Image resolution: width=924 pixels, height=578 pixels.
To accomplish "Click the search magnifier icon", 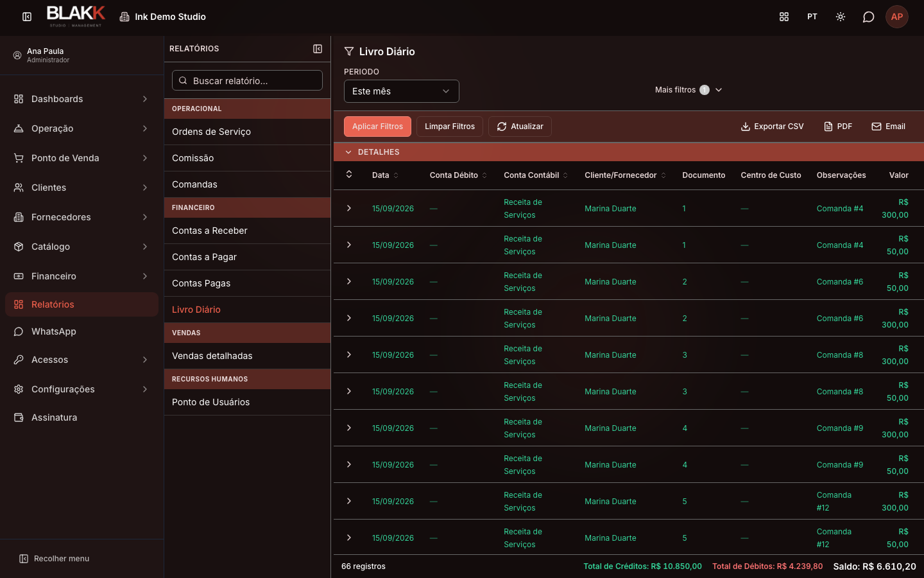I will coord(183,81).
